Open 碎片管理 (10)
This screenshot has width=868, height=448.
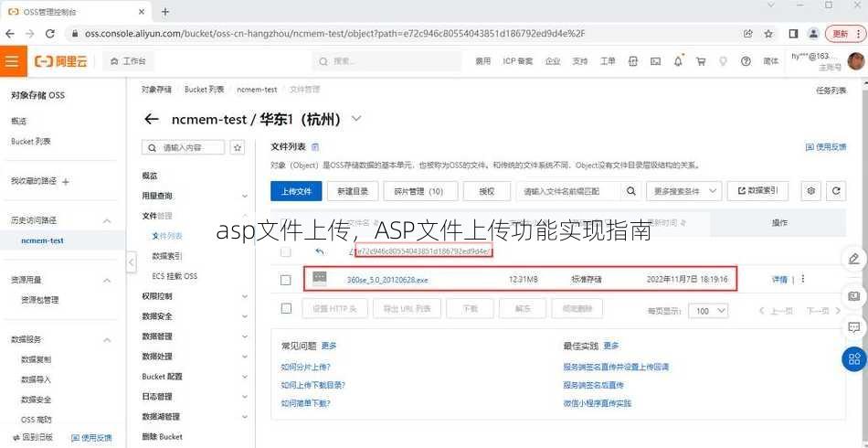pos(420,191)
